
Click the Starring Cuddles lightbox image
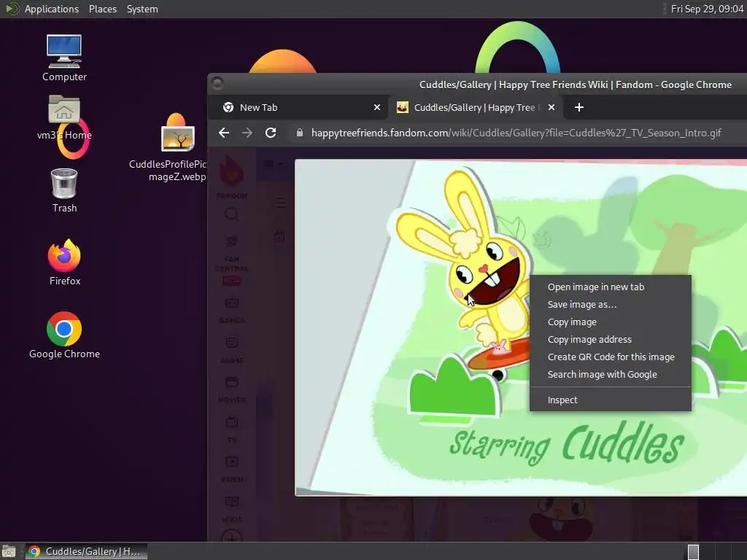point(521,327)
